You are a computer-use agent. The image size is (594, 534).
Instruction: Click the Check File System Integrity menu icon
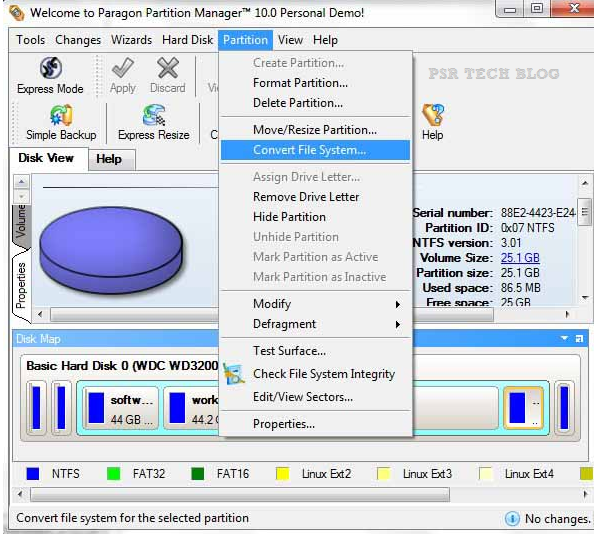pos(233,374)
